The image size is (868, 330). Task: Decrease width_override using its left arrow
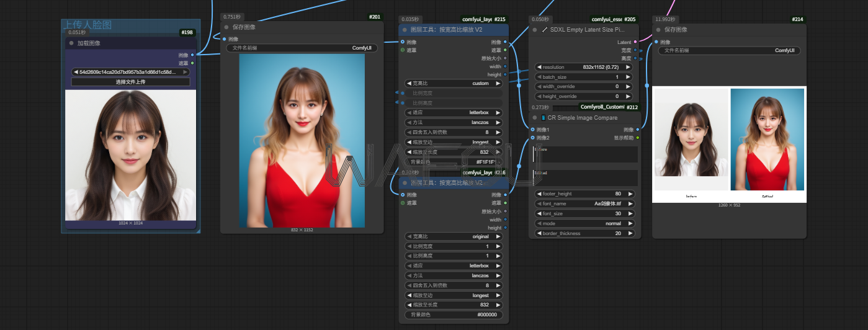click(x=539, y=87)
